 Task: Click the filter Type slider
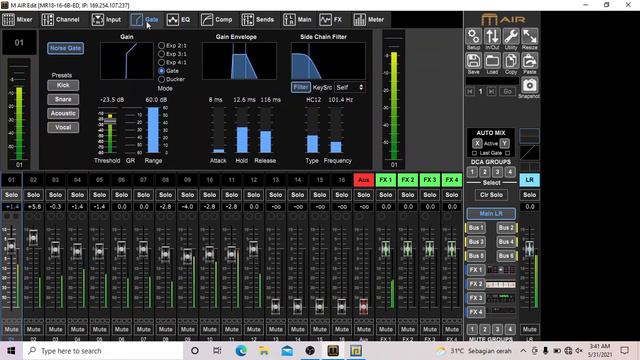click(x=313, y=130)
